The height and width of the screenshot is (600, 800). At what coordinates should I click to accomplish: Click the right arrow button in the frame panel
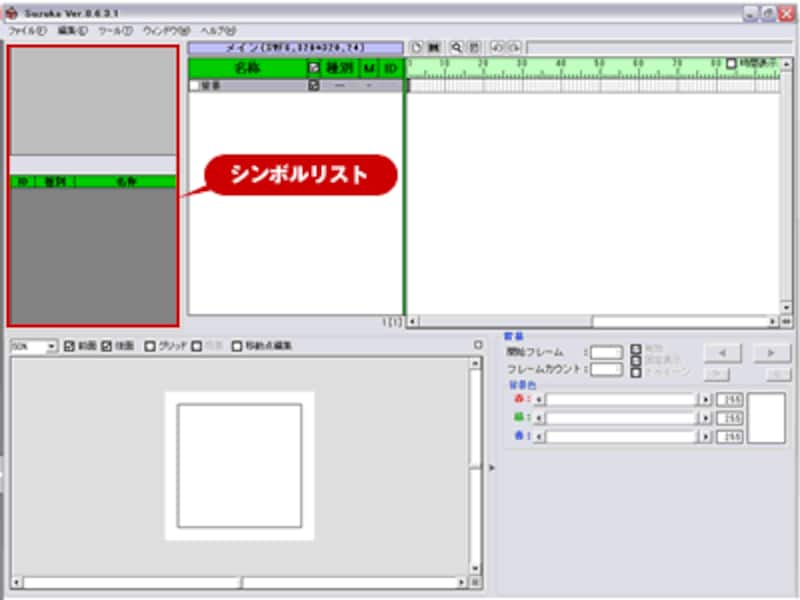(770, 351)
